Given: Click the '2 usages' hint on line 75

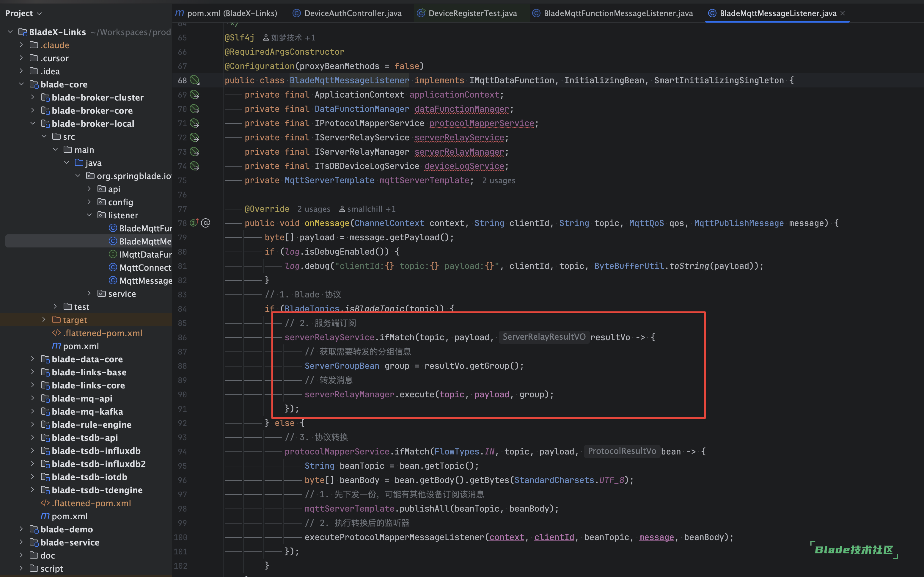Looking at the screenshot, I should pyautogui.click(x=498, y=181).
